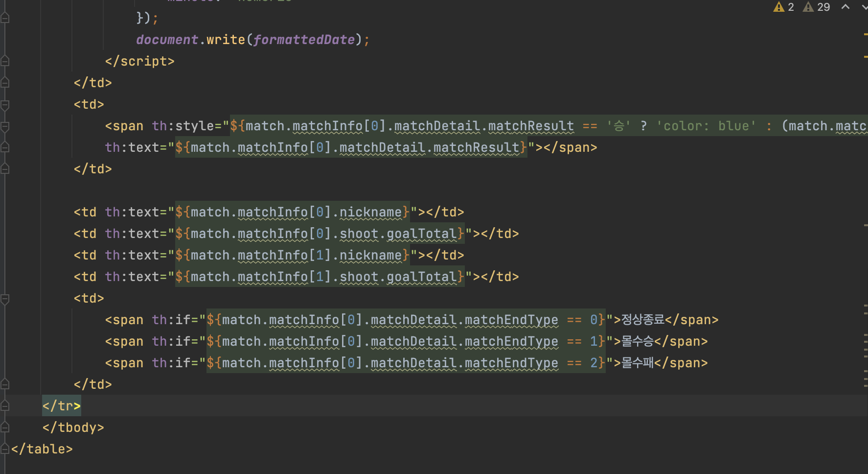The image size is (868, 474).
Task: Jump to previous highlighted problem with up arrow
Action: pyautogui.click(x=845, y=7)
